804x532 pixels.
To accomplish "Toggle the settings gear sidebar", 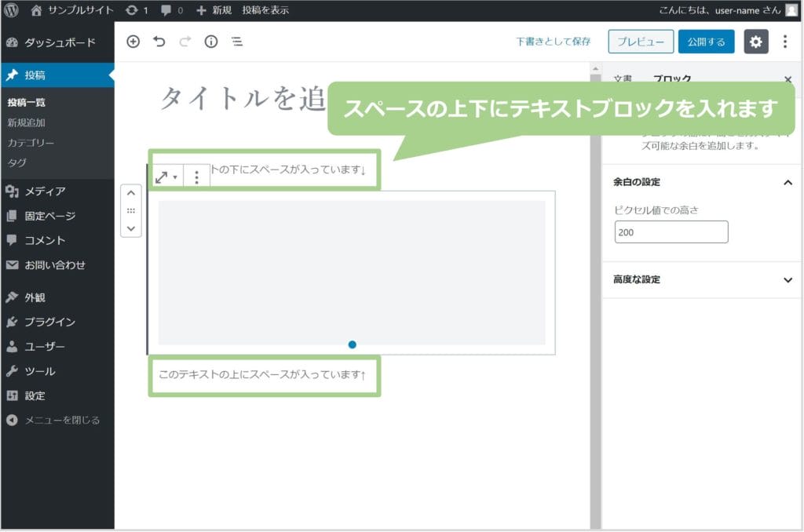I will (755, 42).
